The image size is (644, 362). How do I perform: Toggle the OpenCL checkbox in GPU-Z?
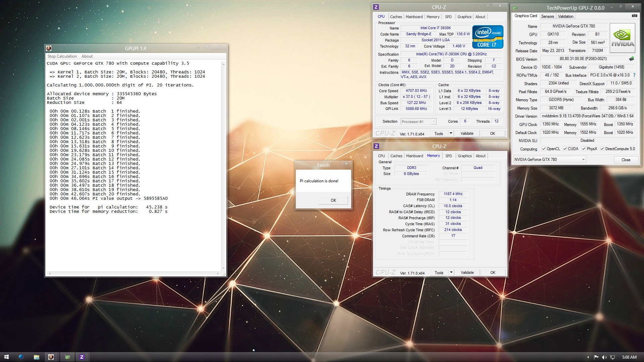pos(544,149)
